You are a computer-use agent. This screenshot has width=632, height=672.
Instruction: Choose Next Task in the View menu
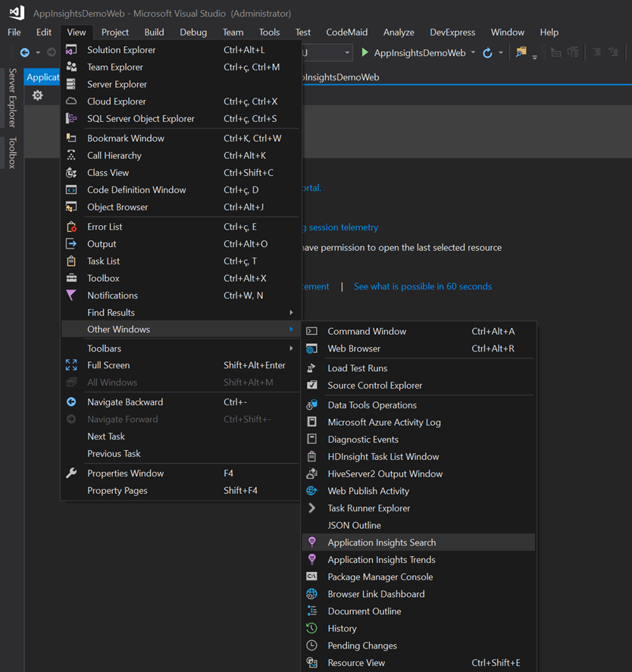[x=180, y=436]
